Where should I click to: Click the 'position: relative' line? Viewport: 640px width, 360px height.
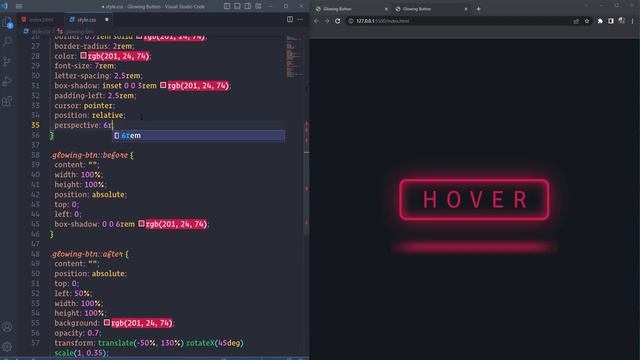(90, 116)
